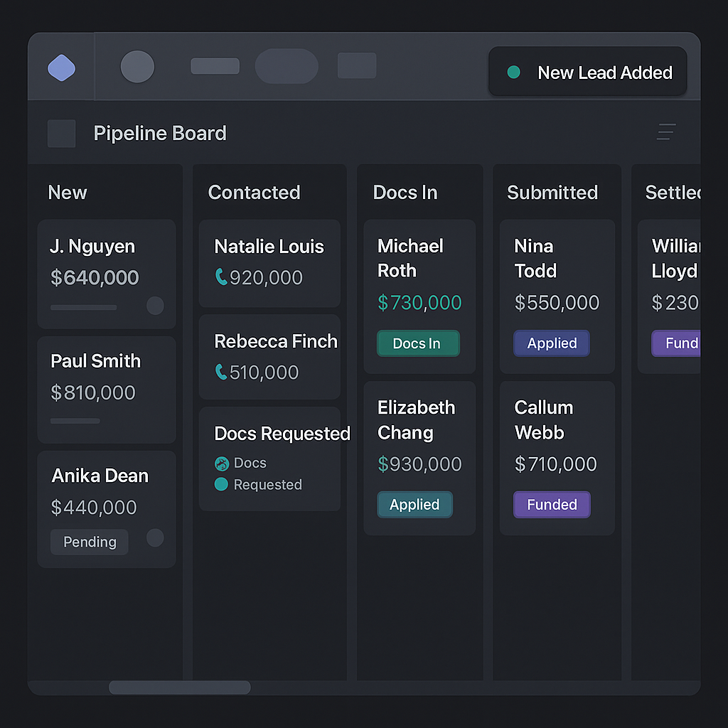Image resolution: width=728 pixels, height=728 pixels.
Task: Click the square icon beside Pipeline Board title
Action: pyautogui.click(x=61, y=134)
